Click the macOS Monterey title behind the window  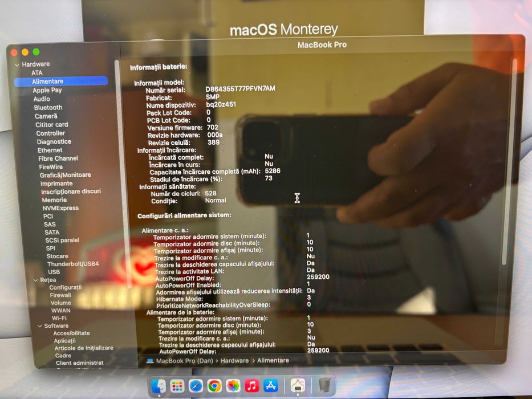(x=284, y=30)
